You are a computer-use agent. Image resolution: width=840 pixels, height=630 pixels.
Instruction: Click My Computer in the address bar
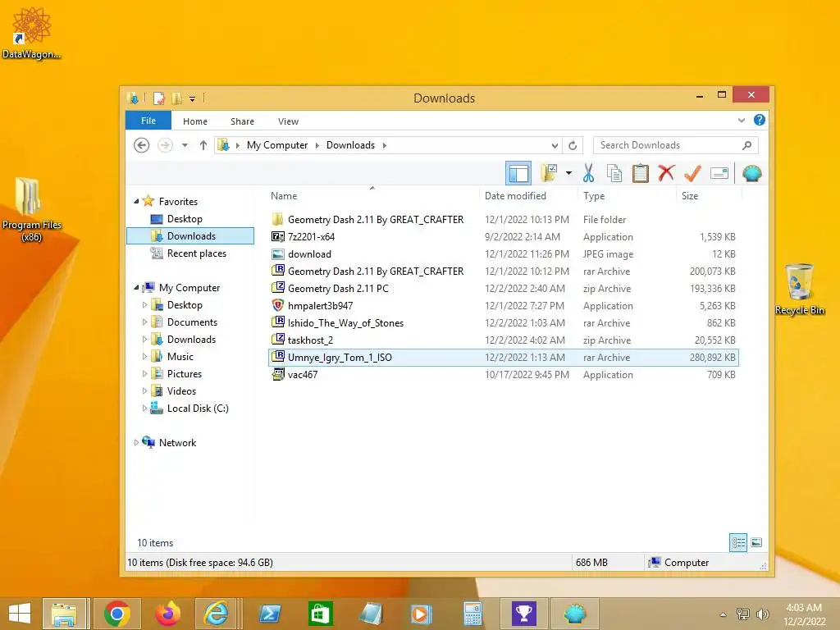[277, 145]
